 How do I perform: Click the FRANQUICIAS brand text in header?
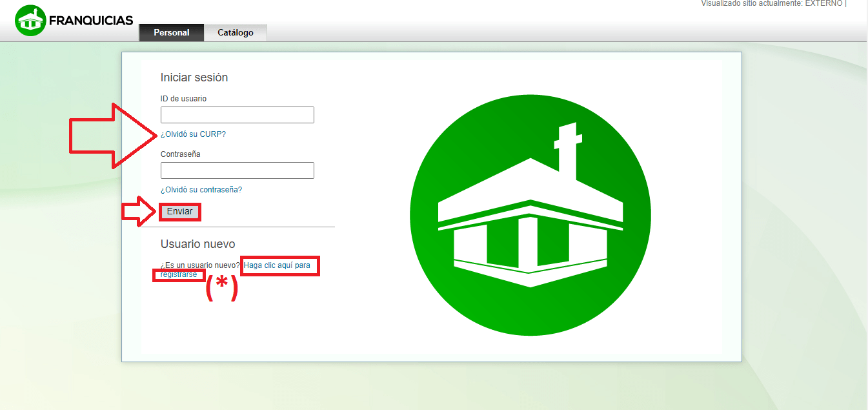pos(91,21)
